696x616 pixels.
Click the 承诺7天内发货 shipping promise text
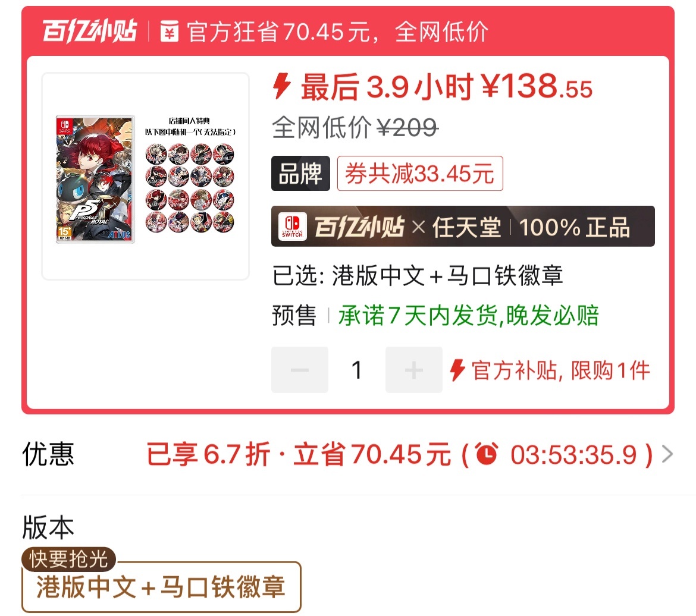tap(469, 316)
